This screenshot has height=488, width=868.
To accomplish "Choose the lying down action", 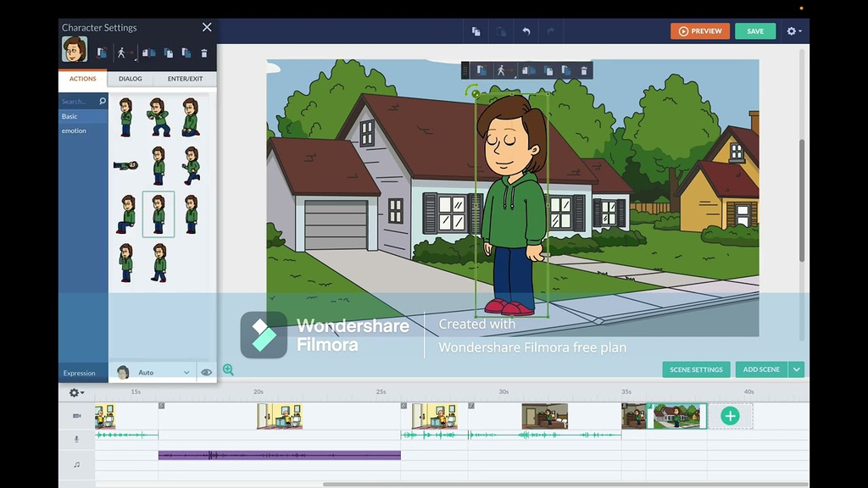I will pos(126,165).
